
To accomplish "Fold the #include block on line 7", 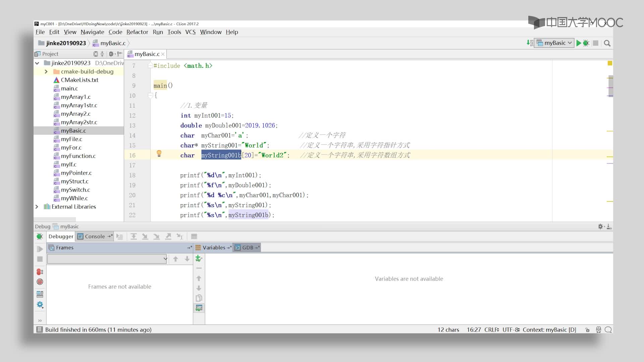I will point(150,66).
